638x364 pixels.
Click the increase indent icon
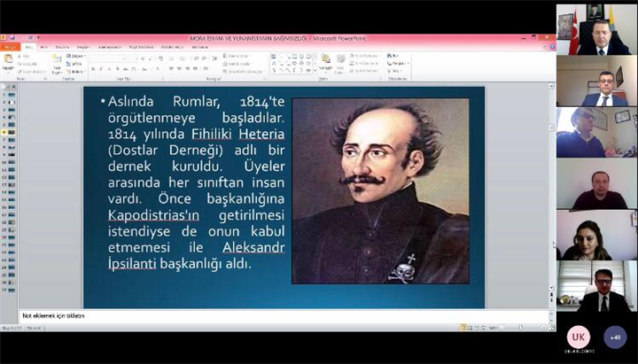point(204,58)
